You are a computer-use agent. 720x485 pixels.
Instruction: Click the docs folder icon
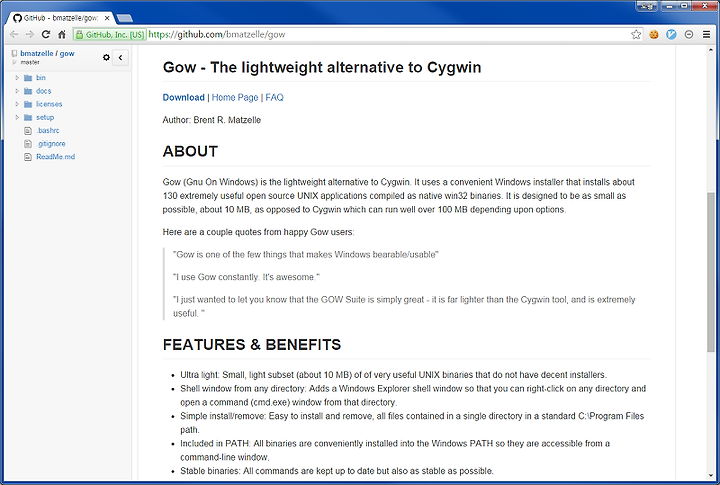pos(28,91)
